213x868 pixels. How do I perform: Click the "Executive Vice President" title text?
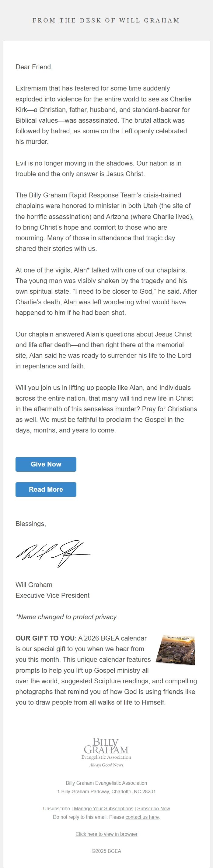pos(52,595)
